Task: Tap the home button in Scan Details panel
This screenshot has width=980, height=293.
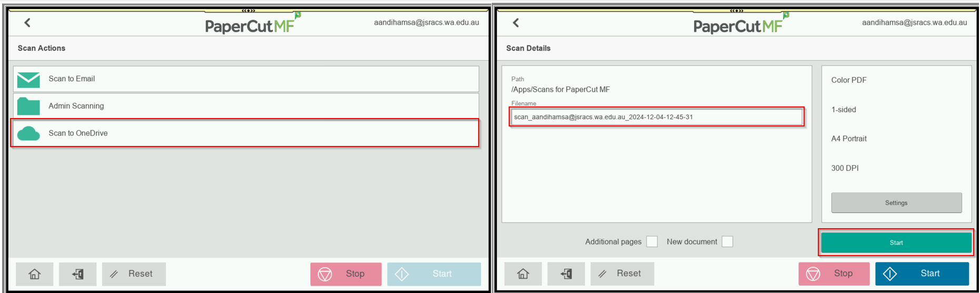Action: click(523, 274)
